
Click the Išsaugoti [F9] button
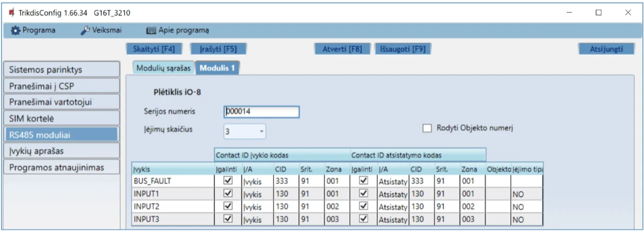(x=402, y=49)
